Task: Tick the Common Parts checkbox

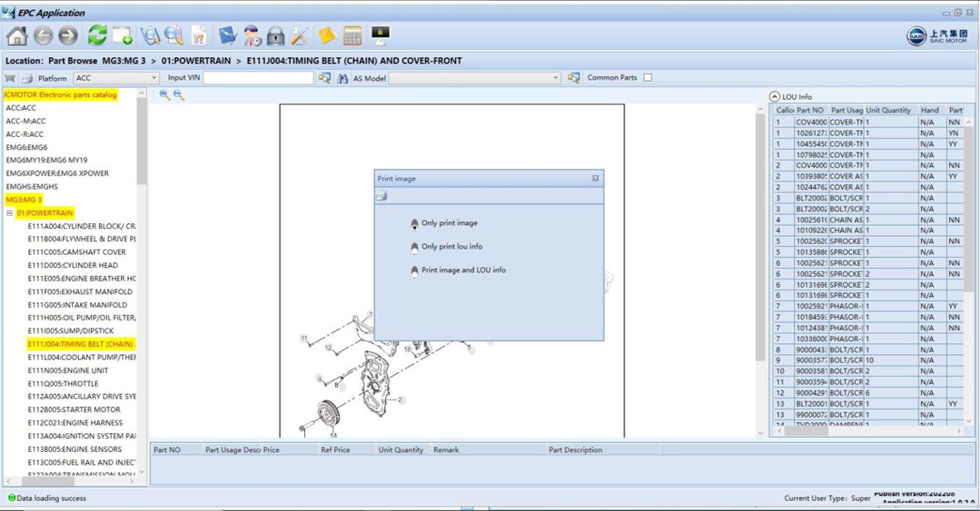Action: click(648, 77)
